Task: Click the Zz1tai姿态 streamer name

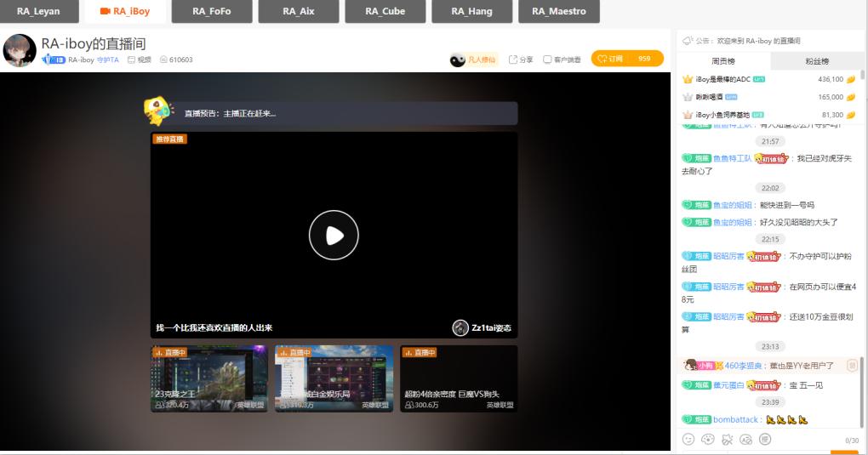Action: tap(491, 327)
